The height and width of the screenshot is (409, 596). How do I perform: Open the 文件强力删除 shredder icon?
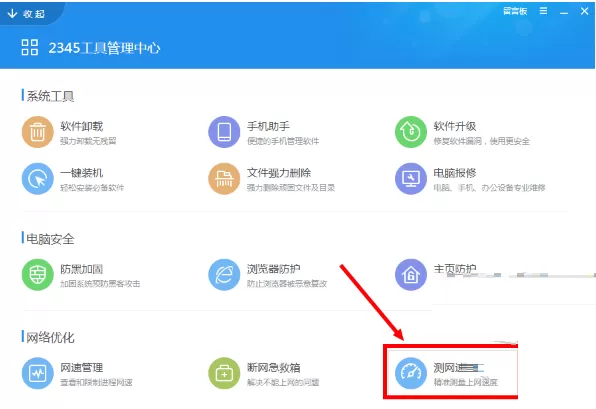(x=224, y=179)
